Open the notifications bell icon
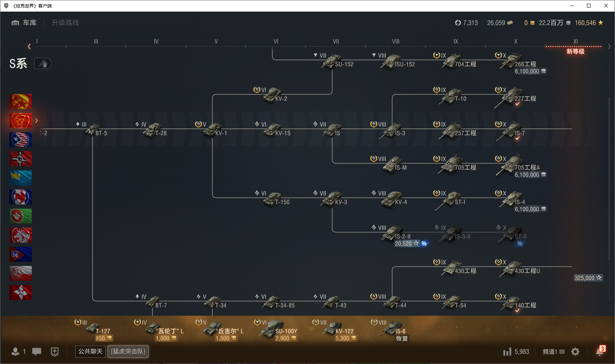The image size is (615, 364). pos(600,352)
